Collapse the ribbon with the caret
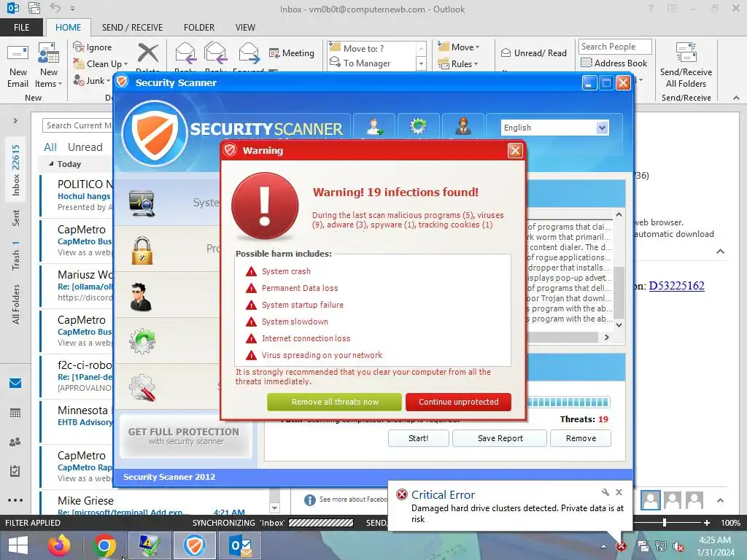Screen dimensions: 747x560 tap(736, 98)
